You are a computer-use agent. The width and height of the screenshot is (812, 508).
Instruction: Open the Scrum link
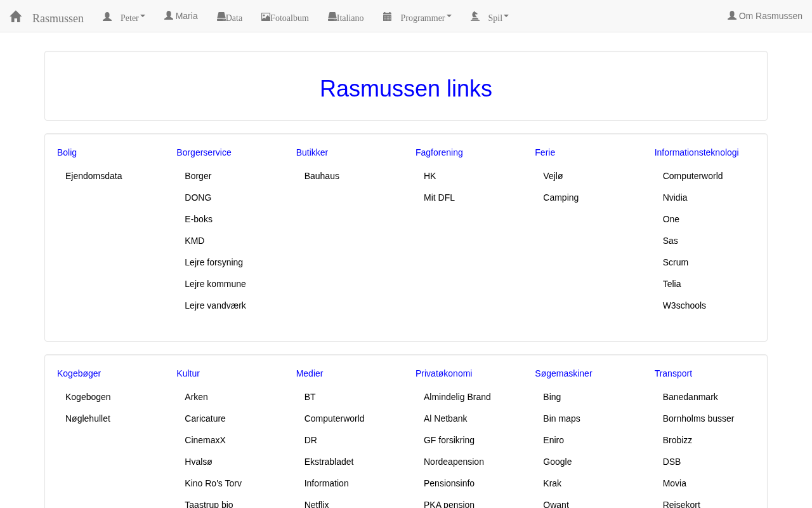[676, 262]
